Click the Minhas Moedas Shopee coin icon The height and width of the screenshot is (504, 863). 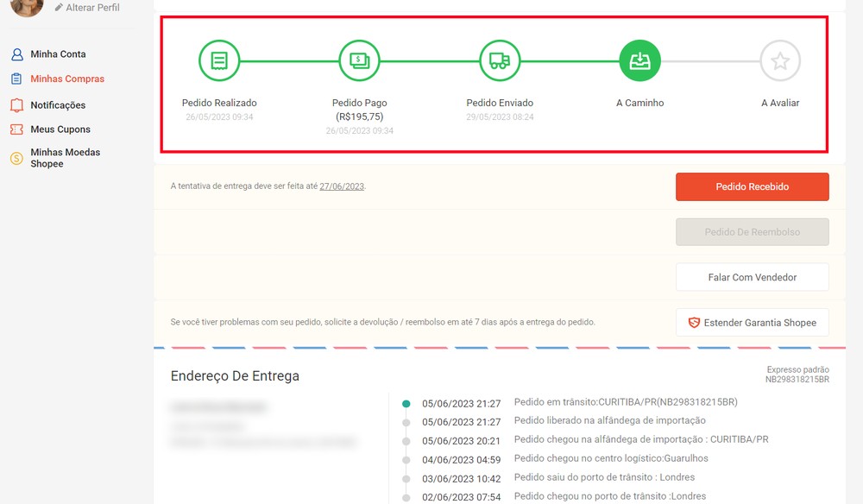click(16, 159)
